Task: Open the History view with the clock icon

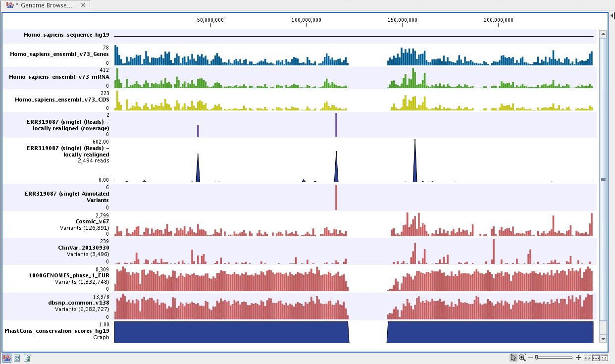Action: point(17,357)
